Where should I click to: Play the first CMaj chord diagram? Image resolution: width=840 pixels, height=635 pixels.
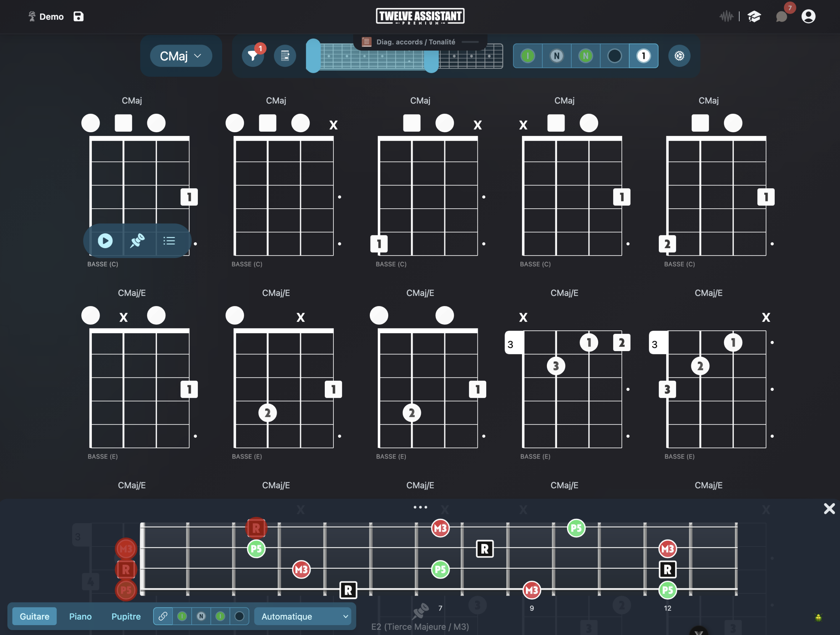coord(105,241)
